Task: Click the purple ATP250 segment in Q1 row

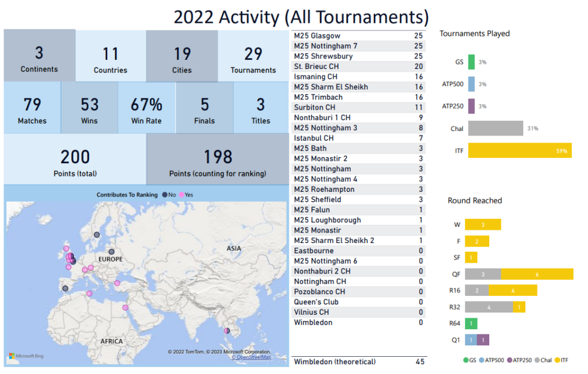Action: (483, 340)
